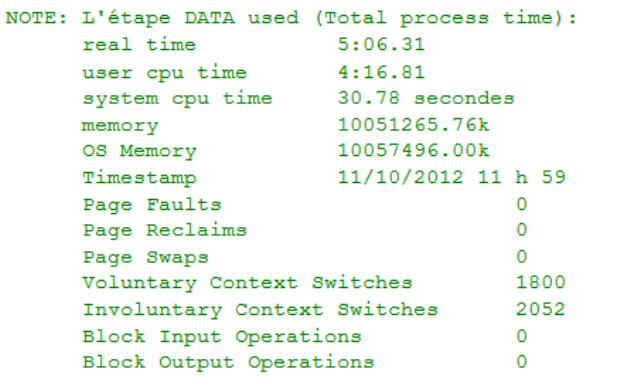Click the Page Swaps label
This screenshot has width=619, height=389.
click(x=146, y=257)
